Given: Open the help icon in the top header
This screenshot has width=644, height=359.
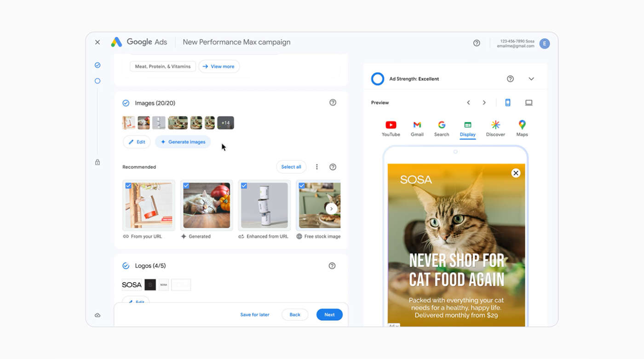Looking at the screenshot, I should click(477, 43).
